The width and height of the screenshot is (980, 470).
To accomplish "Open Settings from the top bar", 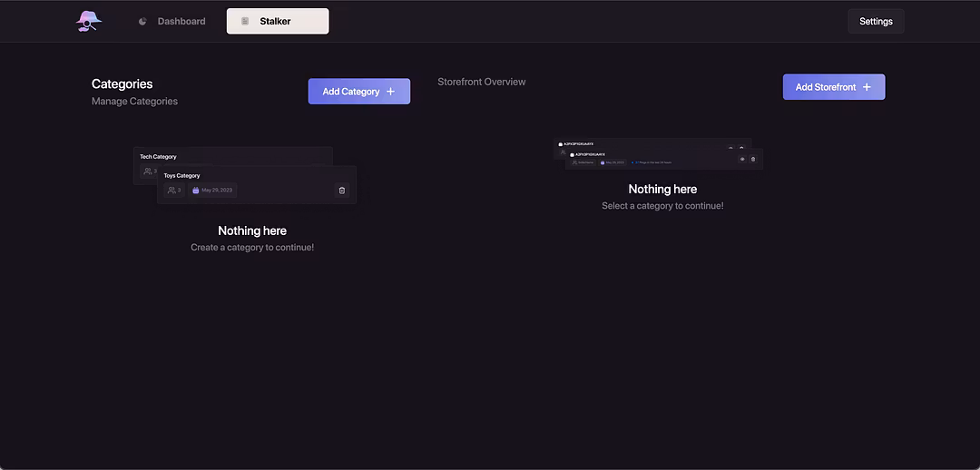I will [x=876, y=22].
